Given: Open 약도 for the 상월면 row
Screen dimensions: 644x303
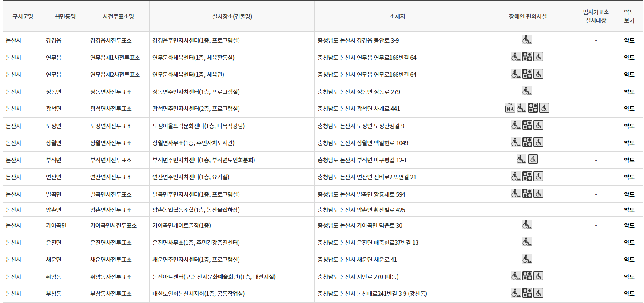Looking at the screenshot, I should pos(631,142).
